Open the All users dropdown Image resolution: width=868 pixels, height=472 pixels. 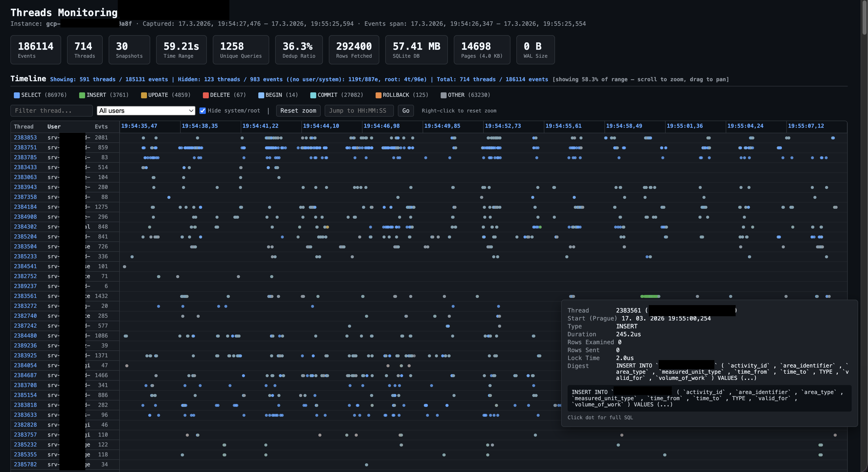point(146,111)
